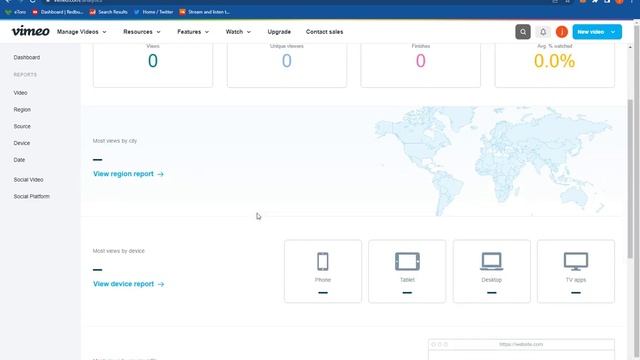Viewport: 640px width, 360px height.
Task: Open the Video report in sidebar
Action: coord(20,93)
